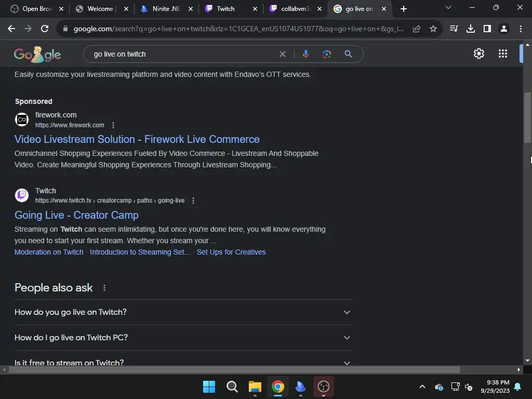Click the forward navigation arrow

pos(28,29)
